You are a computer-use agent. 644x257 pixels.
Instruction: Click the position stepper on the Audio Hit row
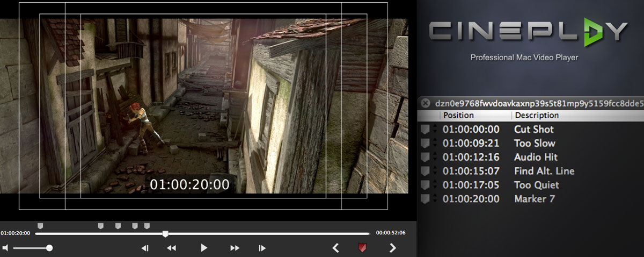coord(434,158)
